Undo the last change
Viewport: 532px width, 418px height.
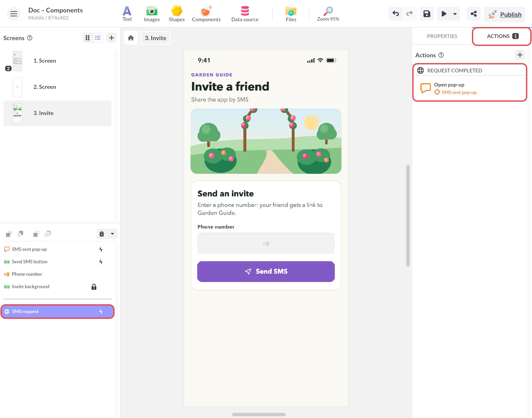[396, 14]
